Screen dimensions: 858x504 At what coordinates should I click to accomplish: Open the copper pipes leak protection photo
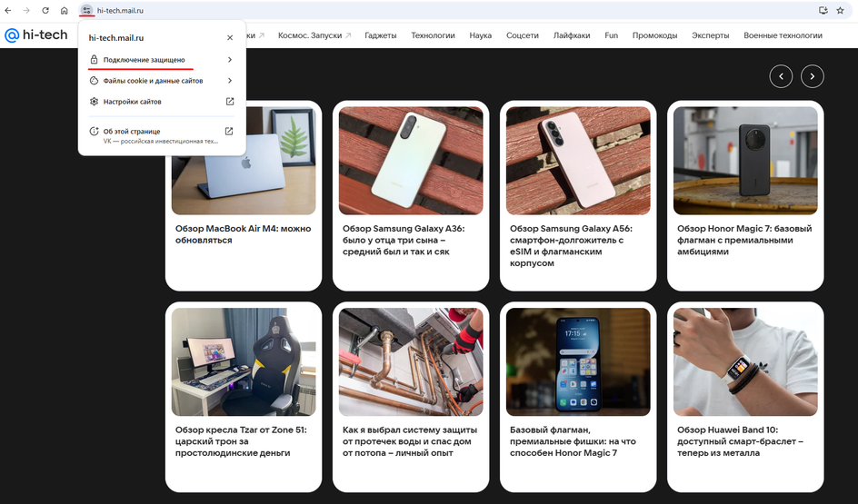click(411, 361)
